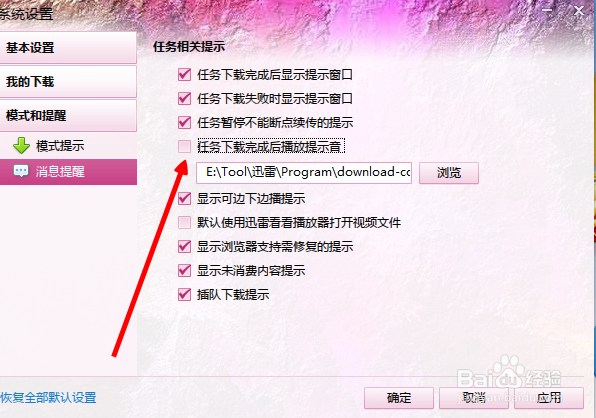Uncheck 任务下载完成后显示提示窗口
The image size is (596, 418).
tap(184, 74)
